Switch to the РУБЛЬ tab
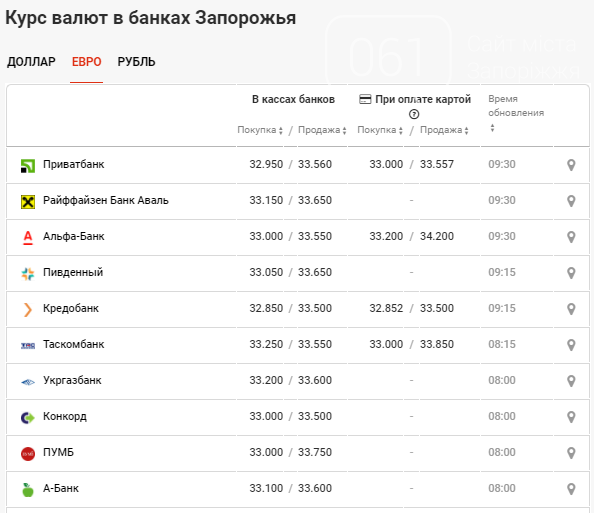Image resolution: width=594 pixels, height=513 pixels. [x=136, y=61]
